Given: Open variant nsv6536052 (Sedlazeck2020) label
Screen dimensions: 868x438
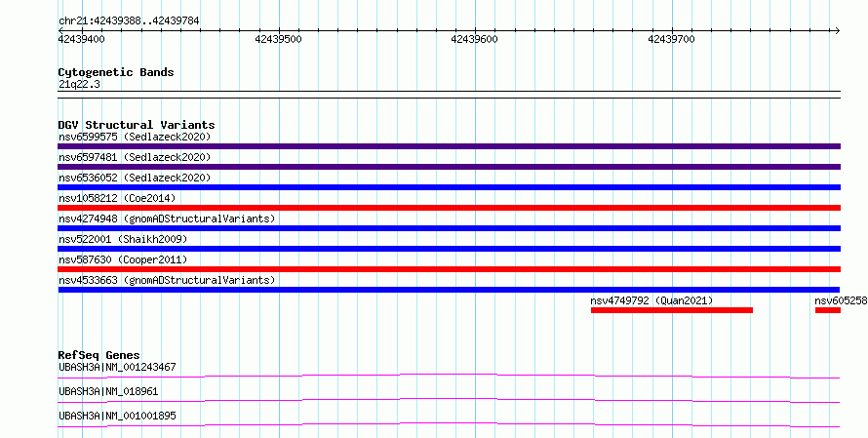Looking at the screenshot, I should 135,178.
